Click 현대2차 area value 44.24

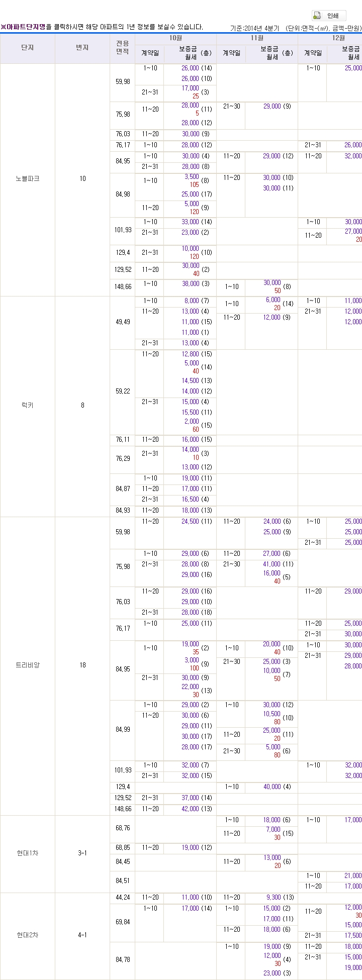(x=123, y=898)
